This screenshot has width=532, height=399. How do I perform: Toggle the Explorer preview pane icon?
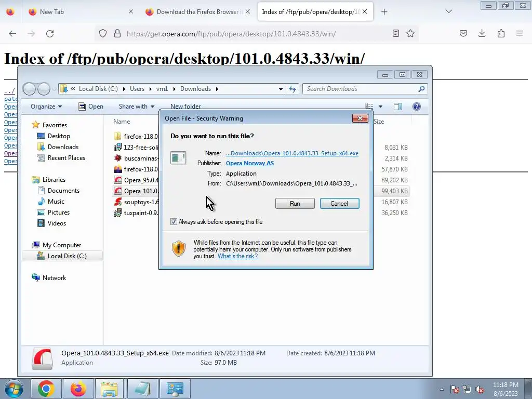[397, 107]
